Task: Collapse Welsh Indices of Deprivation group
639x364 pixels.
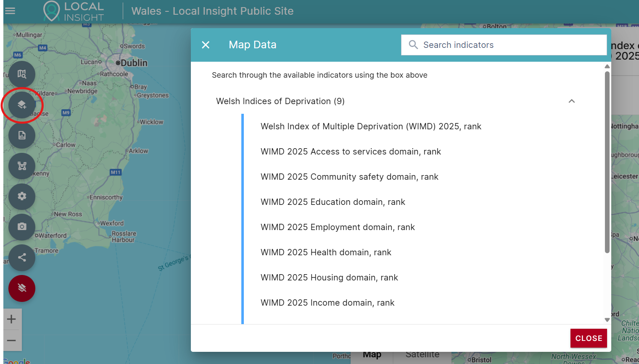Action: tap(571, 101)
